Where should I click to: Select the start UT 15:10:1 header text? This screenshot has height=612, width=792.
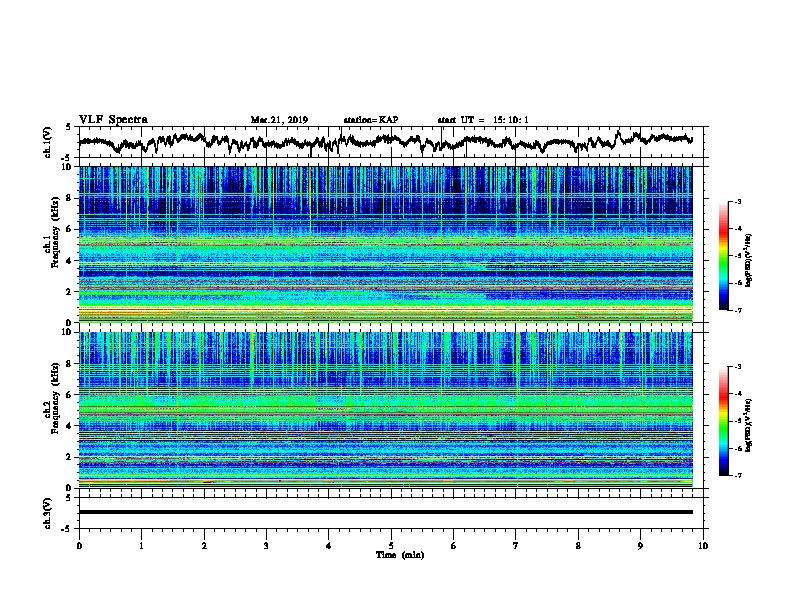[483, 120]
